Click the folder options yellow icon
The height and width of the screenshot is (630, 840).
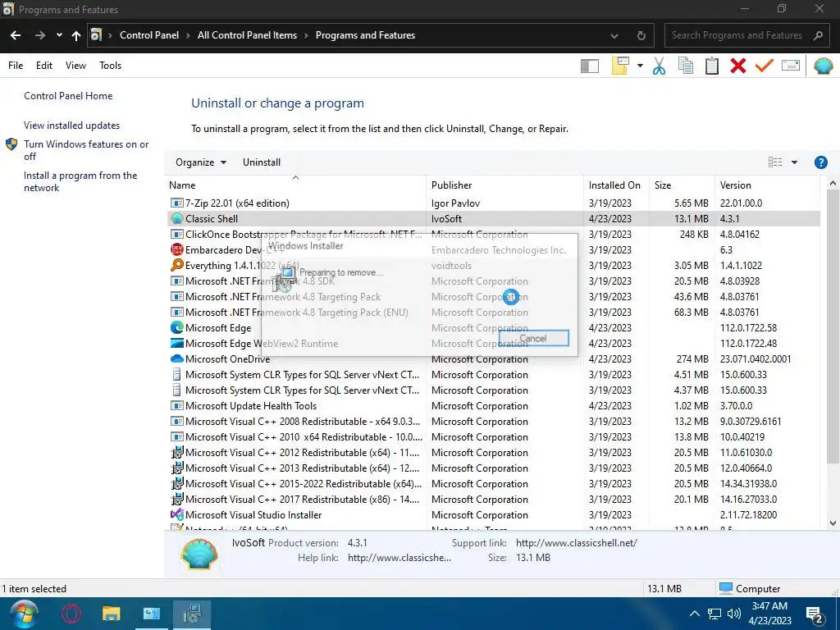pos(620,66)
